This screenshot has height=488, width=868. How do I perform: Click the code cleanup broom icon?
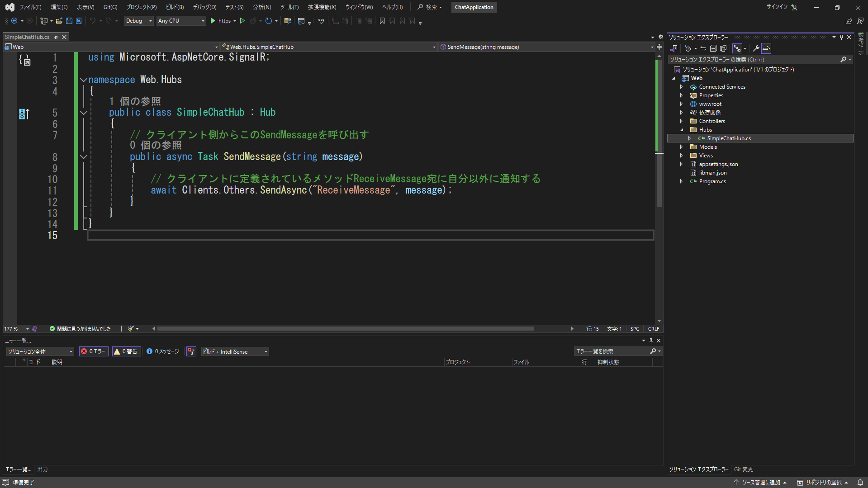[x=131, y=329]
